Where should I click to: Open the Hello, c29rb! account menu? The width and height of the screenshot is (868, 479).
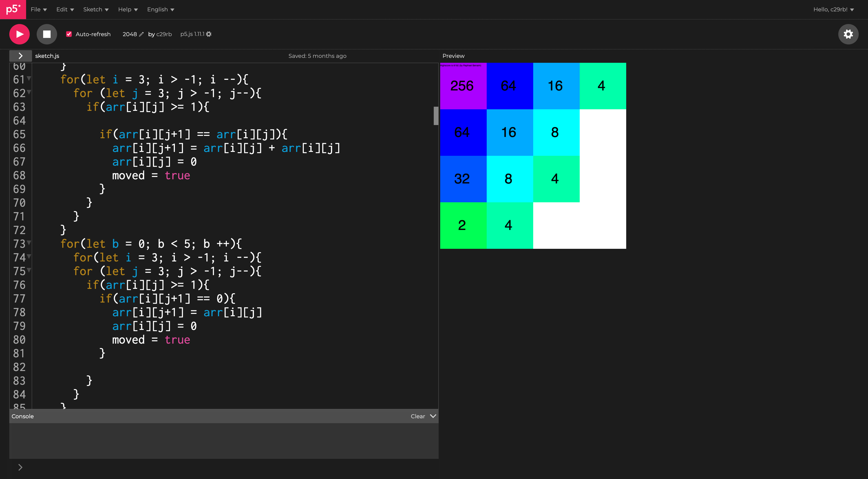point(833,10)
